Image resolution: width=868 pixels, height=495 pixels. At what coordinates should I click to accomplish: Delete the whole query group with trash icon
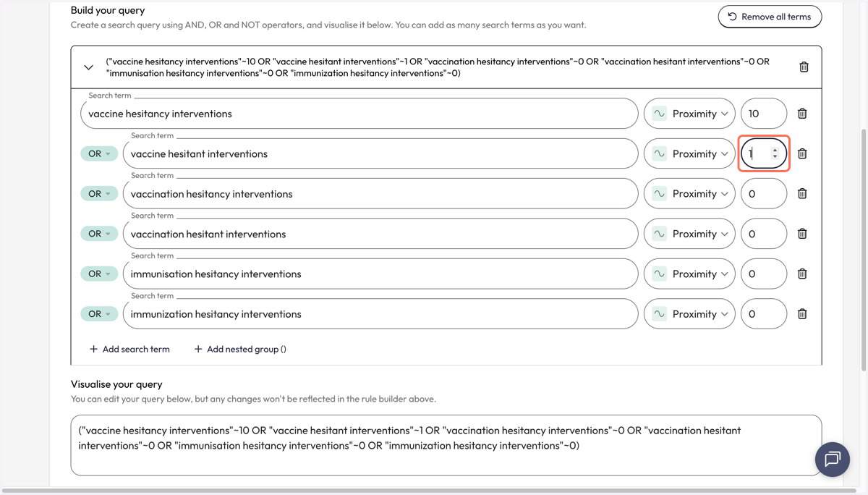804,67
